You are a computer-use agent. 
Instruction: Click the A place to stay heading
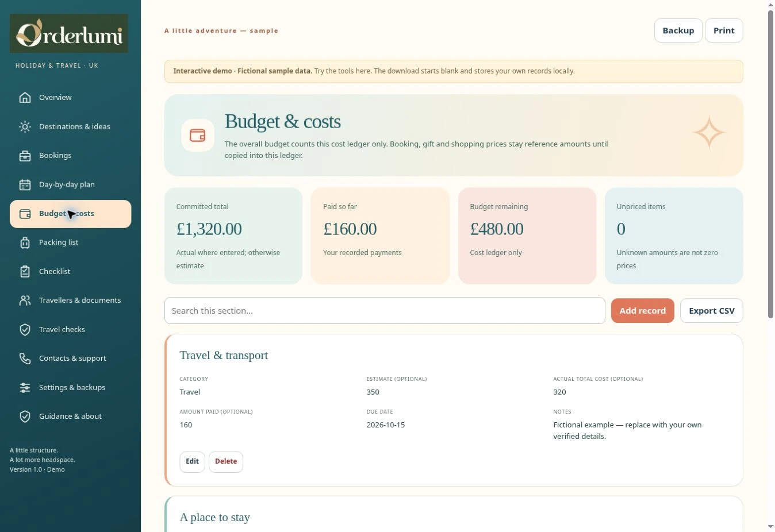pos(215,518)
